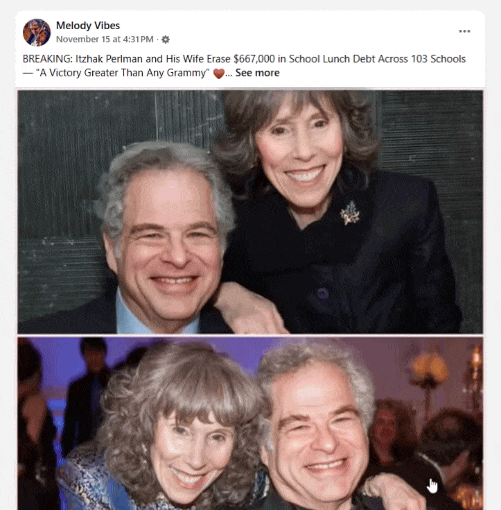Viewport: 501px width, 510px height.
Task: Open the top photo of the couple
Action: coord(250,212)
